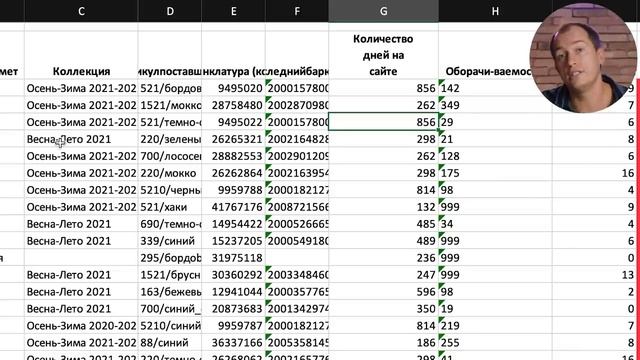Select cell with value 12941044

[233, 292]
